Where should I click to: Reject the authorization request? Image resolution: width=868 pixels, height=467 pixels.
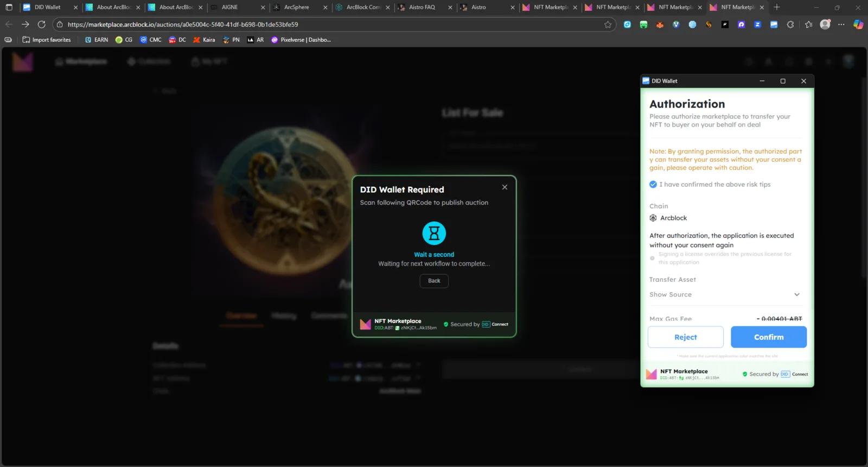pos(686,337)
